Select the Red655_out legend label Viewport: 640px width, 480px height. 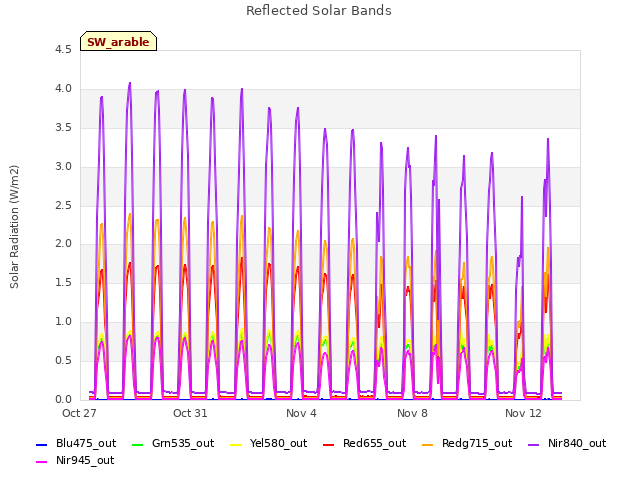click(374, 444)
